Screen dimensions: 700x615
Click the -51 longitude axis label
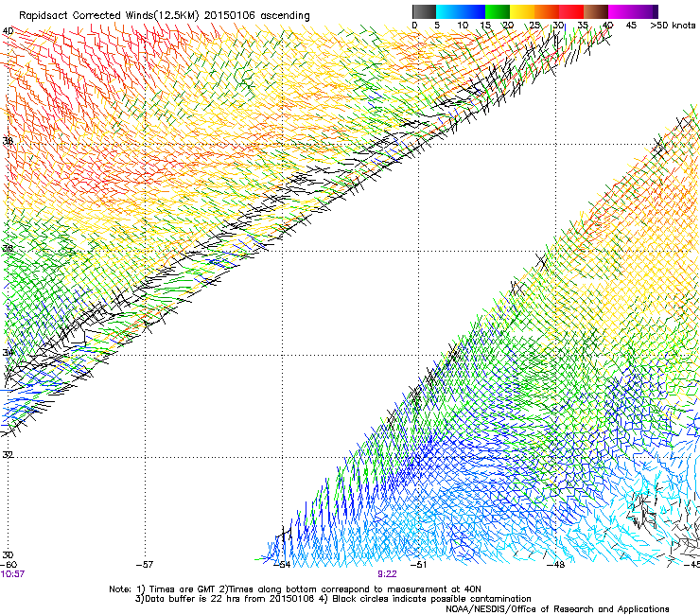pyautogui.click(x=418, y=565)
